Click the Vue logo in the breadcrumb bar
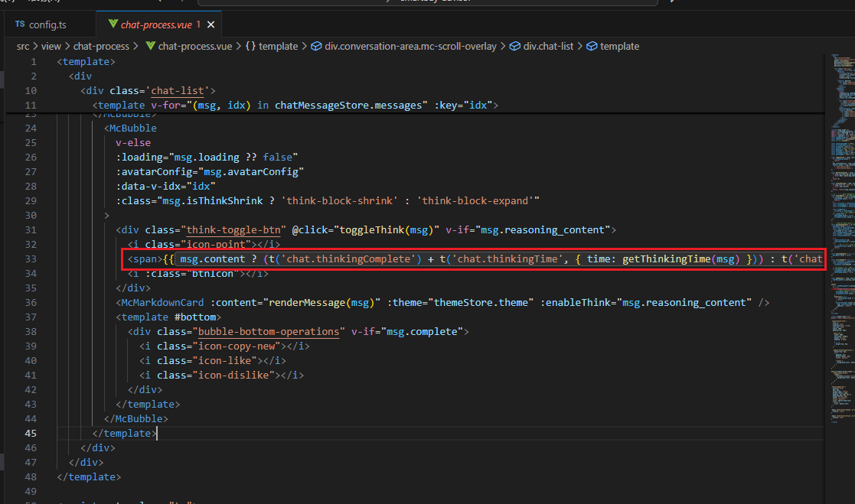 (x=152, y=46)
